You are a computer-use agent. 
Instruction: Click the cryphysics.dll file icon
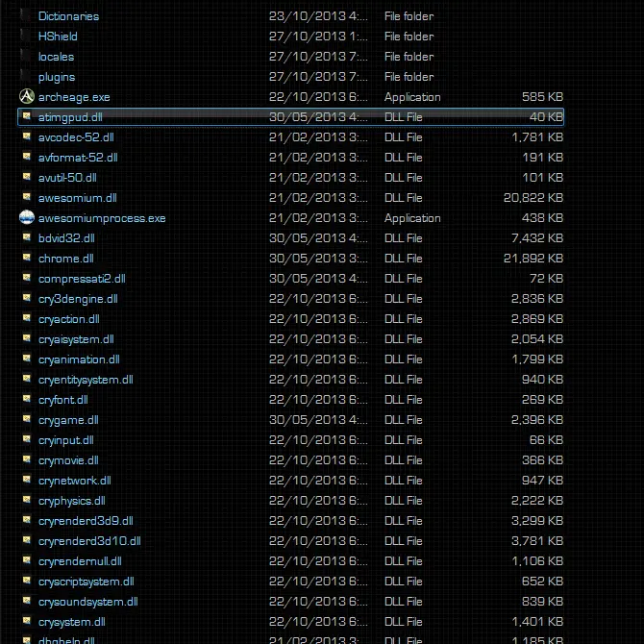coord(27,500)
